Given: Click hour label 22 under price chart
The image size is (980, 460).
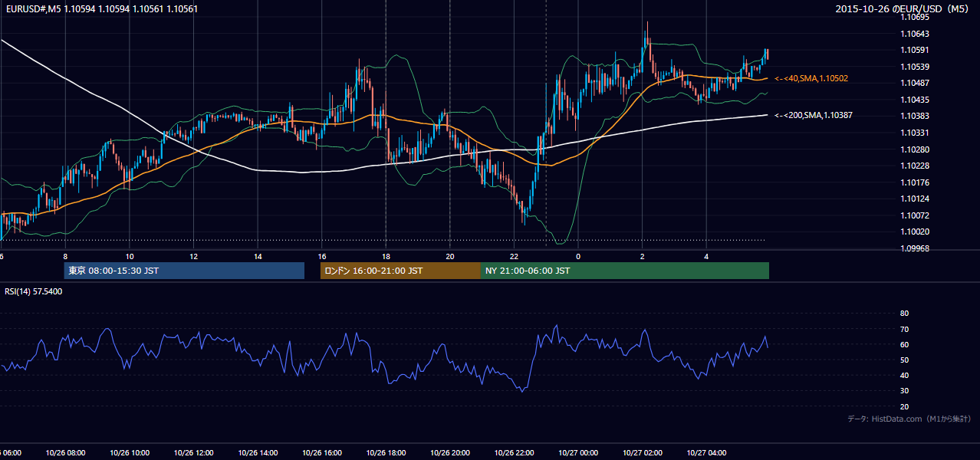Looking at the screenshot, I should pos(514,256).
